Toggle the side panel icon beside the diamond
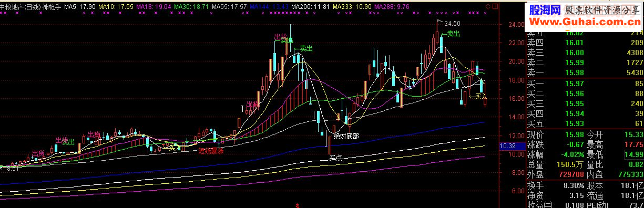This screenshot has width=644, height=208. click(496, 6)
